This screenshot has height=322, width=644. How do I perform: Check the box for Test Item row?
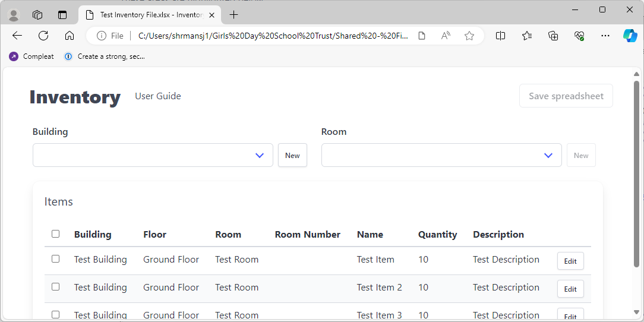56,259
